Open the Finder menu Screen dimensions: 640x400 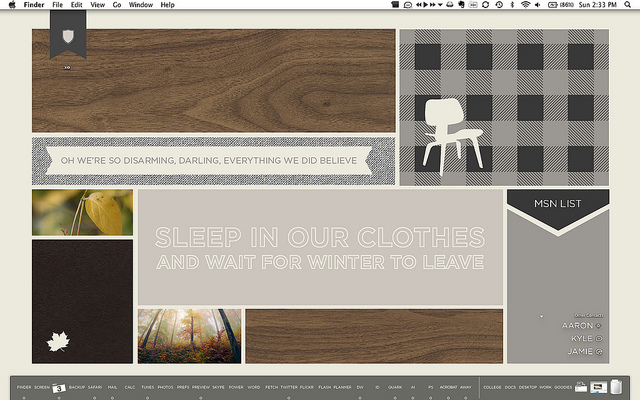click(x=34, y=4)
